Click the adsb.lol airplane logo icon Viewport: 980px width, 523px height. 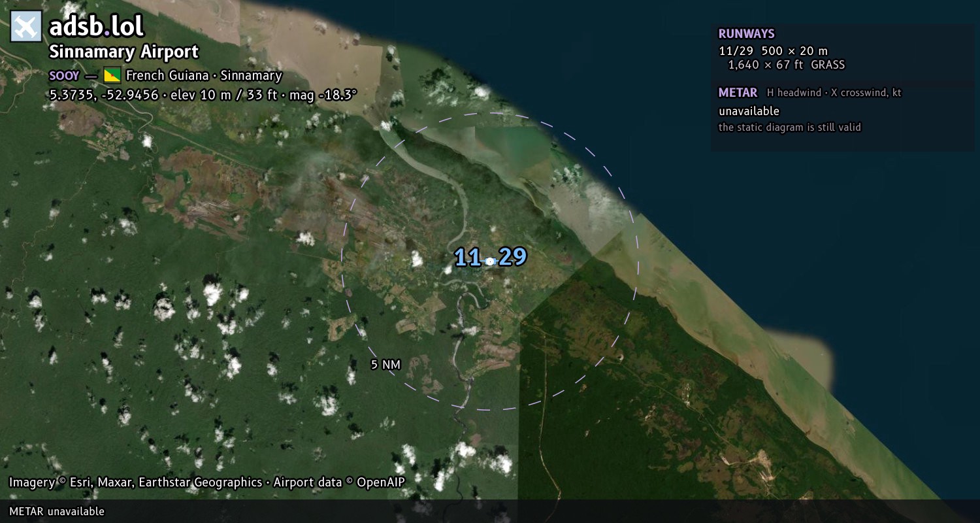[x=26, y=27]
